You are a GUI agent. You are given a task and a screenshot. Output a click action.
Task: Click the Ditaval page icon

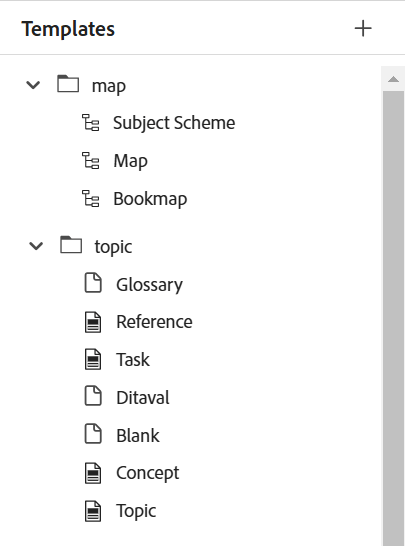[93, 396]
